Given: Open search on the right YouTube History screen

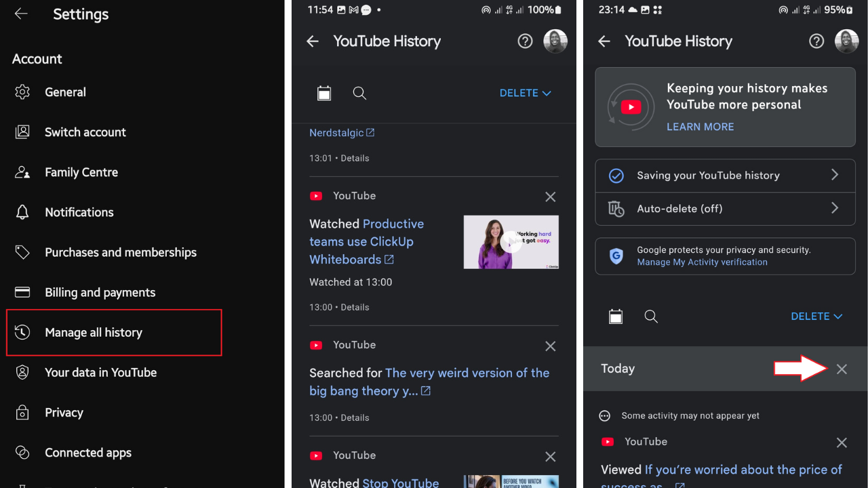Looking at the screenshot, I should (651, 316).
